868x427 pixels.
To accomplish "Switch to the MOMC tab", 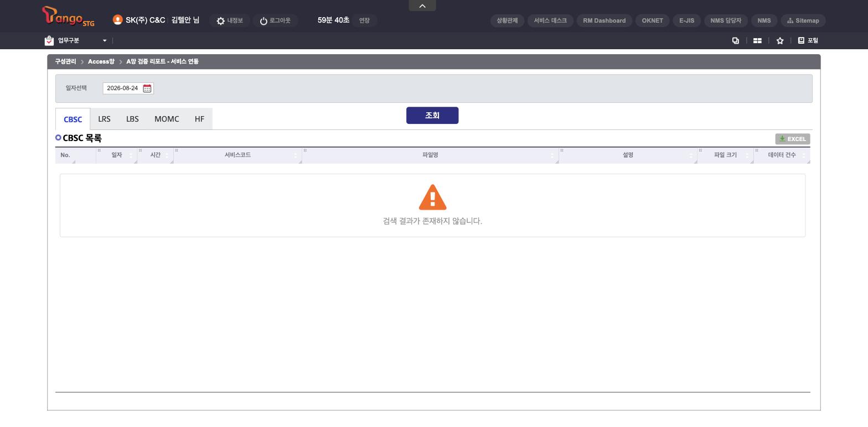I will (167, 119).
